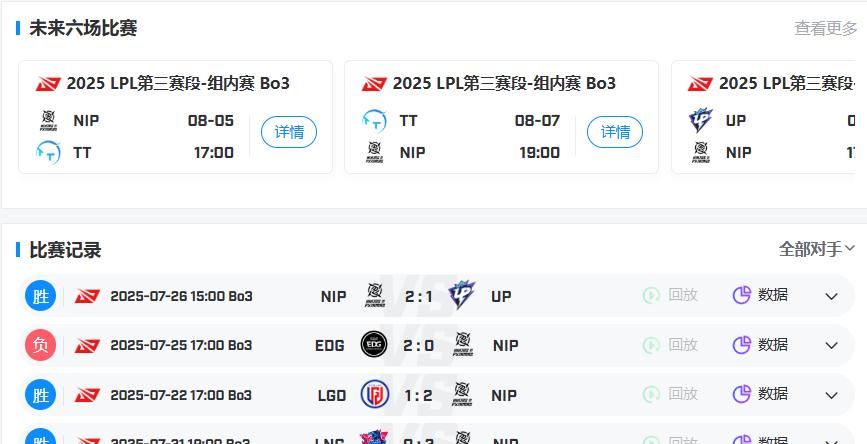
Task: Select the third match card UP vs NIP
Action: click(x=769, y=117)
